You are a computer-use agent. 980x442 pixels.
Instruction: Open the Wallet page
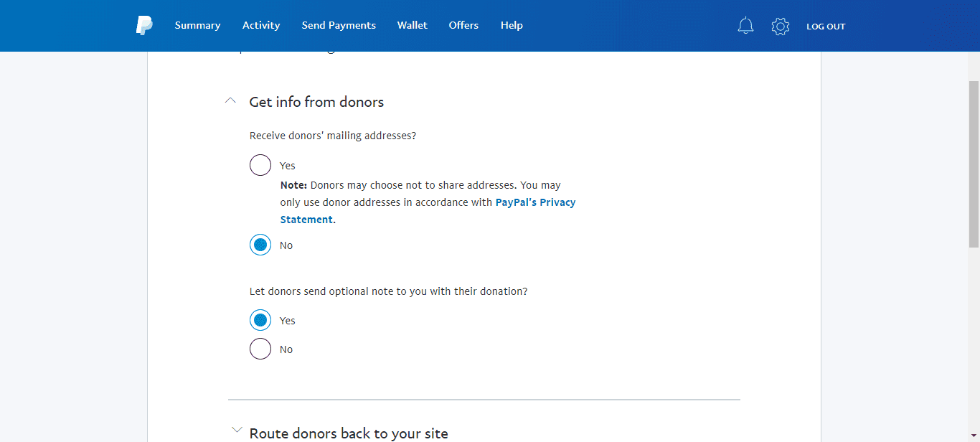pyautogui.click(x=413, y=25)
